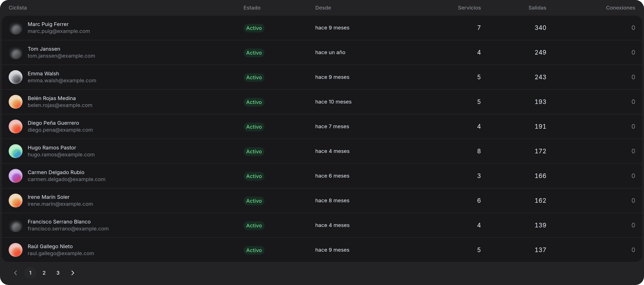The image size is (644, 285).
Task: Click email francisco.serrano@example.com
Action: pyautogui.click(x=68, y=229)
